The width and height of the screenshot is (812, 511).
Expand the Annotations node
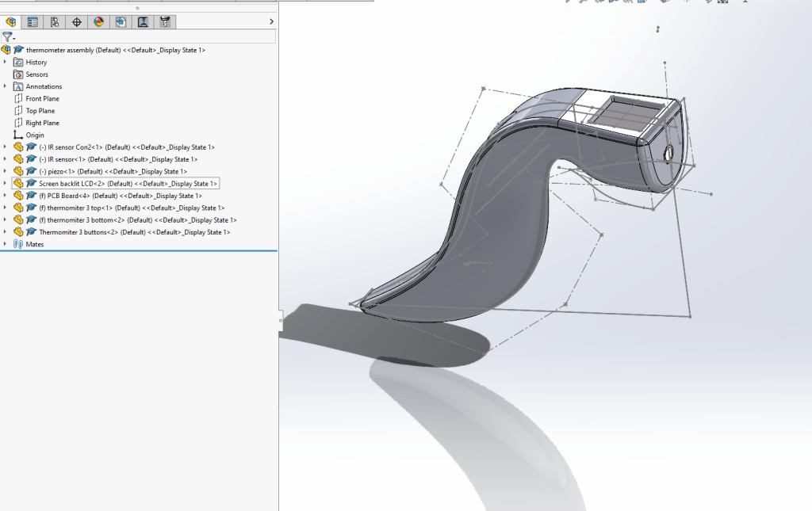[x=5, y=86]
